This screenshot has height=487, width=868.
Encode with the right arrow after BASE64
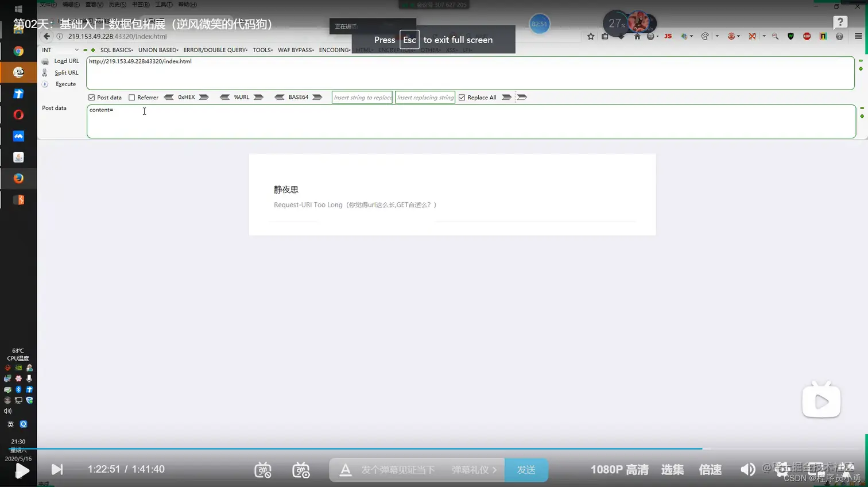click(317, 97)
